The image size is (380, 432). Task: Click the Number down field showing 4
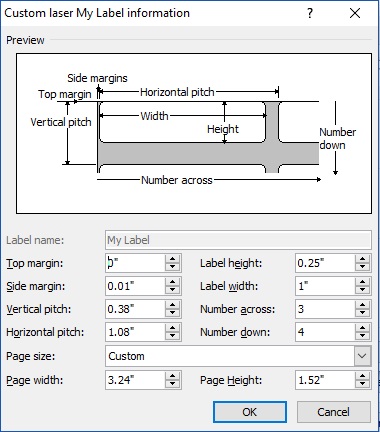click(325, 332)
